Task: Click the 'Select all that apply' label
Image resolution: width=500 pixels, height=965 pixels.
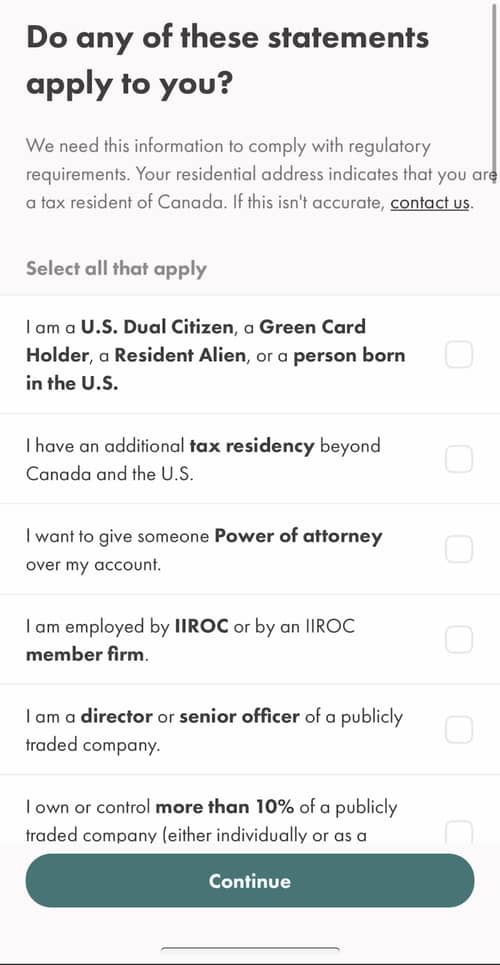Action: 116,269
